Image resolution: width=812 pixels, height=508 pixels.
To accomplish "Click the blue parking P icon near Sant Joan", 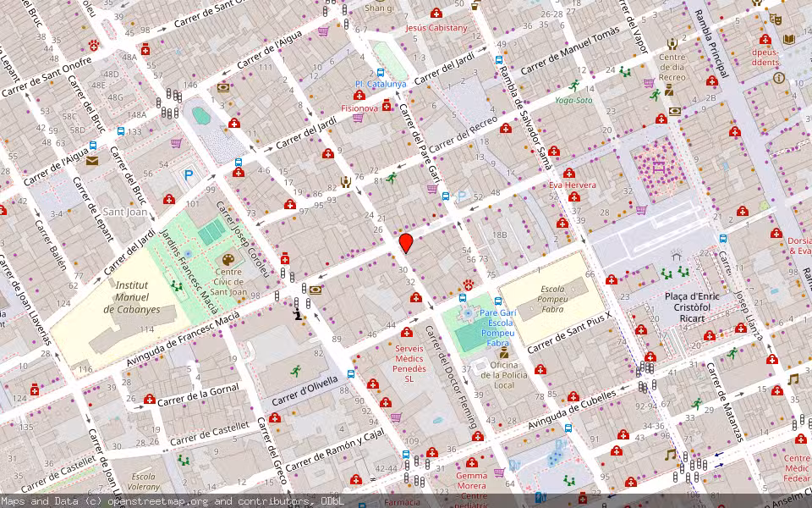I will pyautogui.click(x=189, y=176).
